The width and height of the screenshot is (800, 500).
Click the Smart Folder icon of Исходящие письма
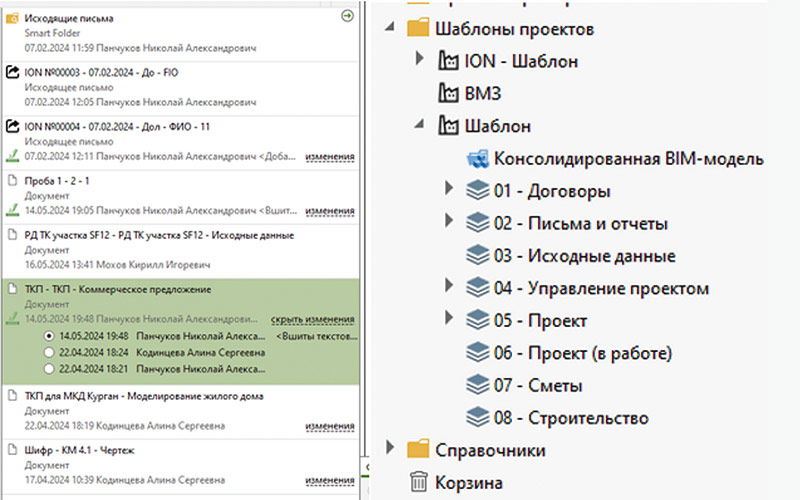coord(12,19)
